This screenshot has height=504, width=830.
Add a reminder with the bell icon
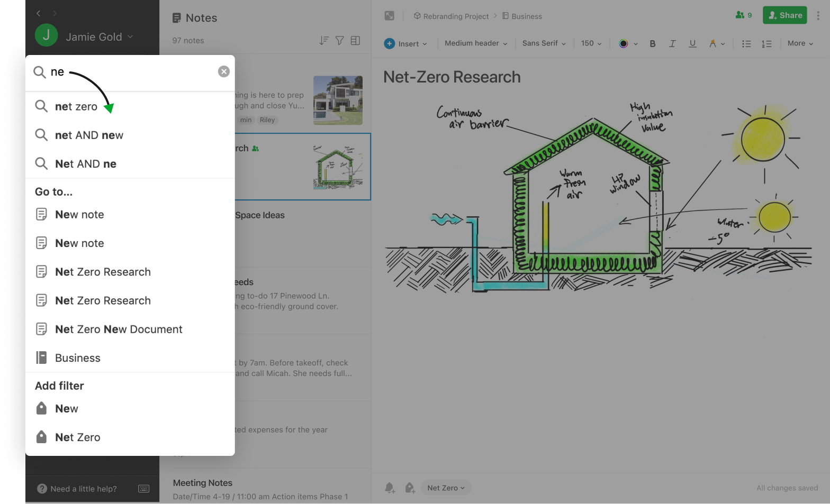coord(390,488)
